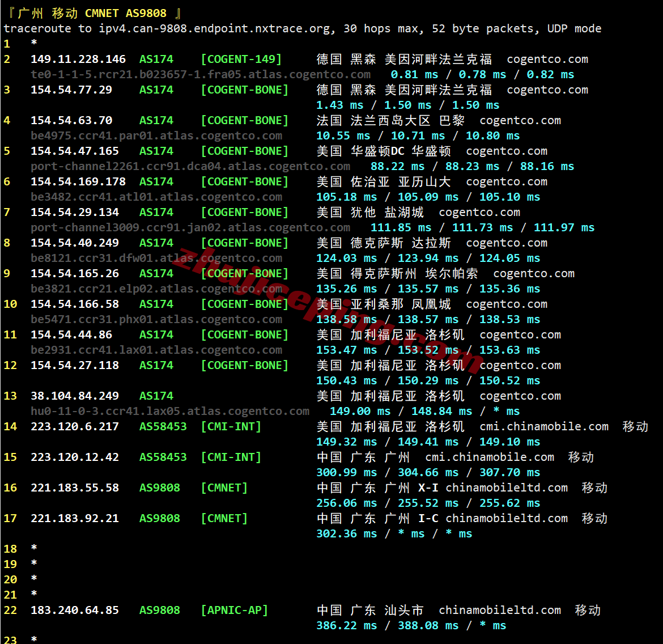This screenshot has width=663, height=644.
Task: Click cogentco.com on hop 4
Action: [x=521, y=121]
